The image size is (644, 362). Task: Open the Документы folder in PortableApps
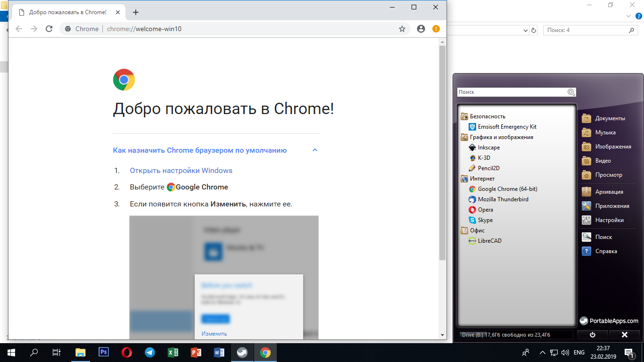(603, 118)
